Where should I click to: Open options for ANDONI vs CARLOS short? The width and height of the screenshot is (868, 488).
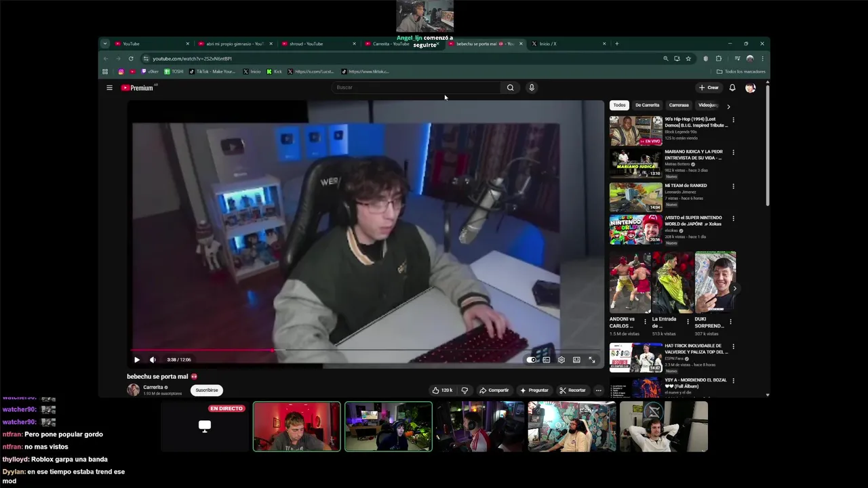click(x=646, y=322)
